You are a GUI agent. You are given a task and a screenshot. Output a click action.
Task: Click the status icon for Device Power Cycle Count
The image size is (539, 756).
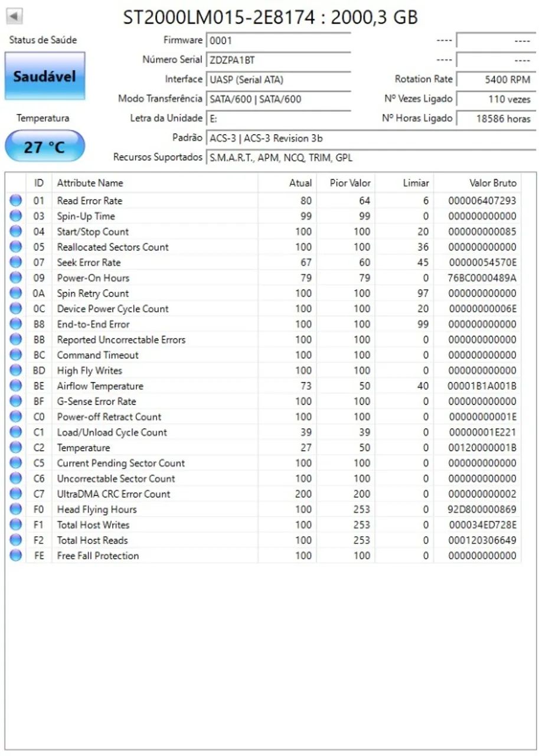[x=16, y=308]
